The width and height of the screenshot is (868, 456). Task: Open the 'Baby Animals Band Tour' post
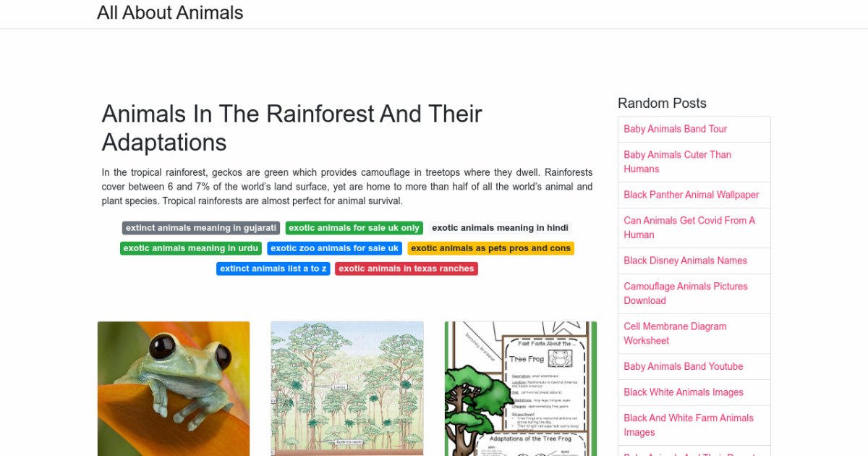coord(675,129)
